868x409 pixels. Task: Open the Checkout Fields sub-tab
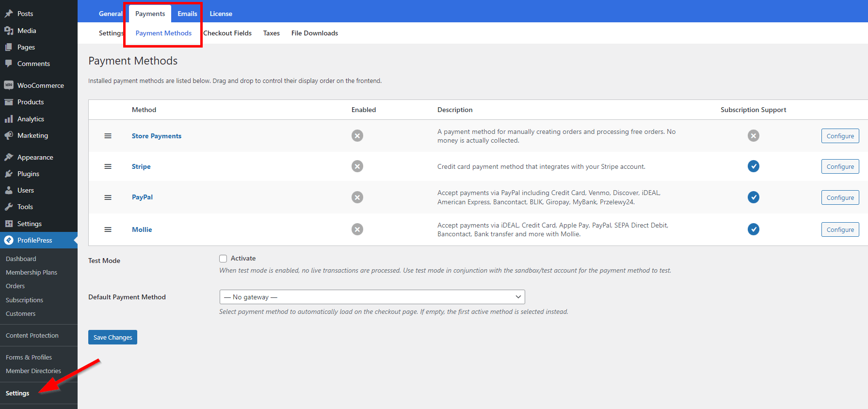pos(227,33)
